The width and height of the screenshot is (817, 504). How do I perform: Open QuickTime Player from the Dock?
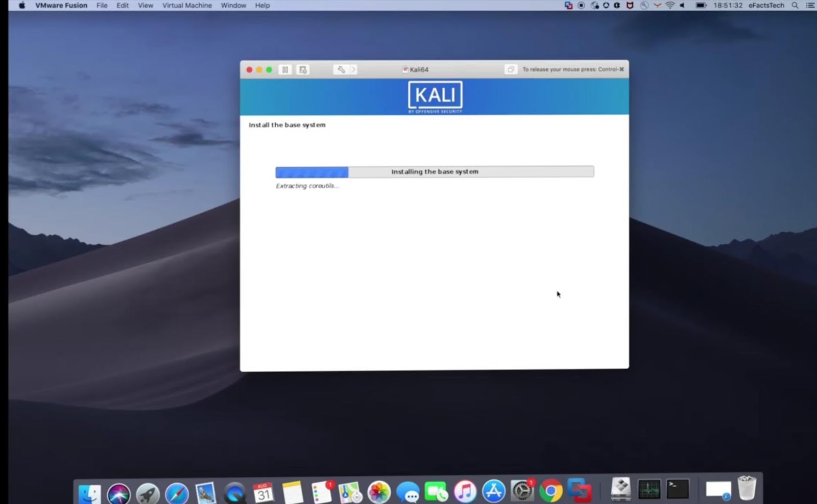click(235, 492)
